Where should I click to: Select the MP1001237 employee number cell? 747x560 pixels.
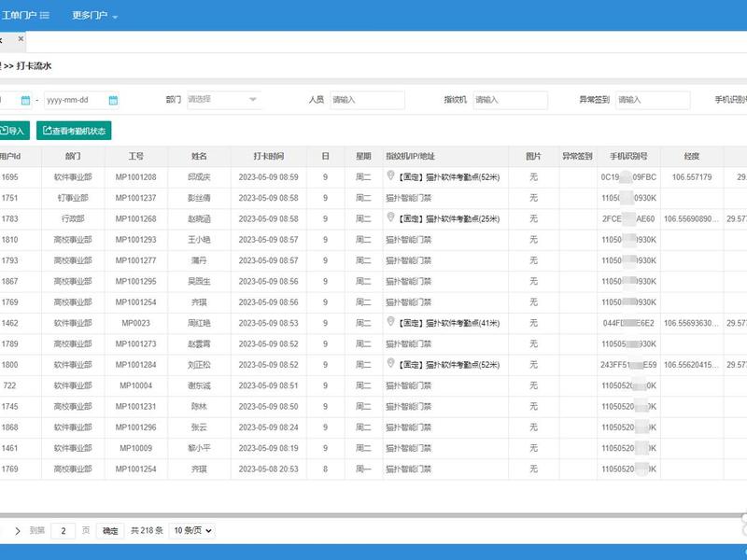tap(135, 198)
